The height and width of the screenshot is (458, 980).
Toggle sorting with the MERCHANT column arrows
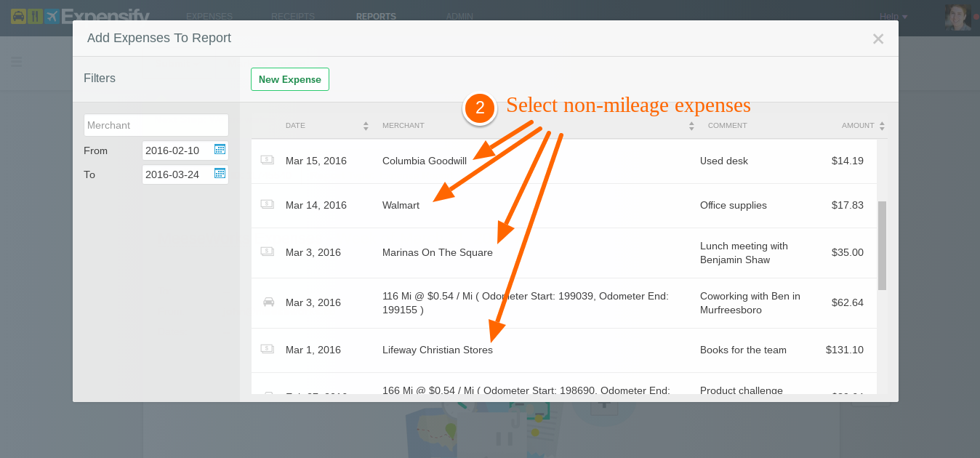(691, 125)
